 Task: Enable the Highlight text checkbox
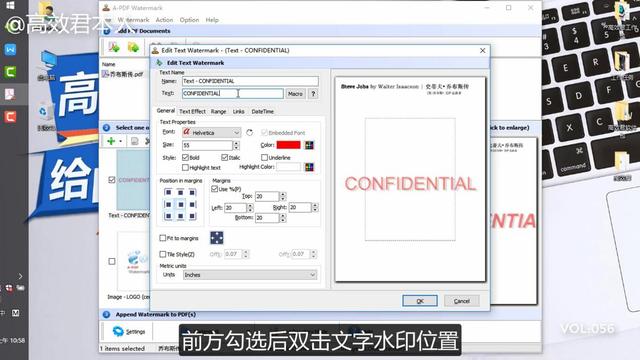point(185,167)
